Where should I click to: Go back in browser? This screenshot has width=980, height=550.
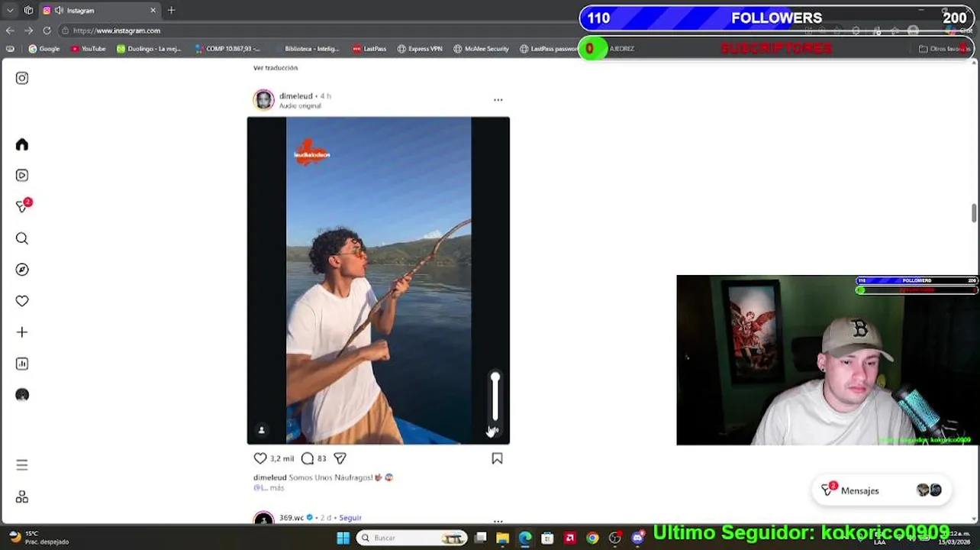point(10,31)
